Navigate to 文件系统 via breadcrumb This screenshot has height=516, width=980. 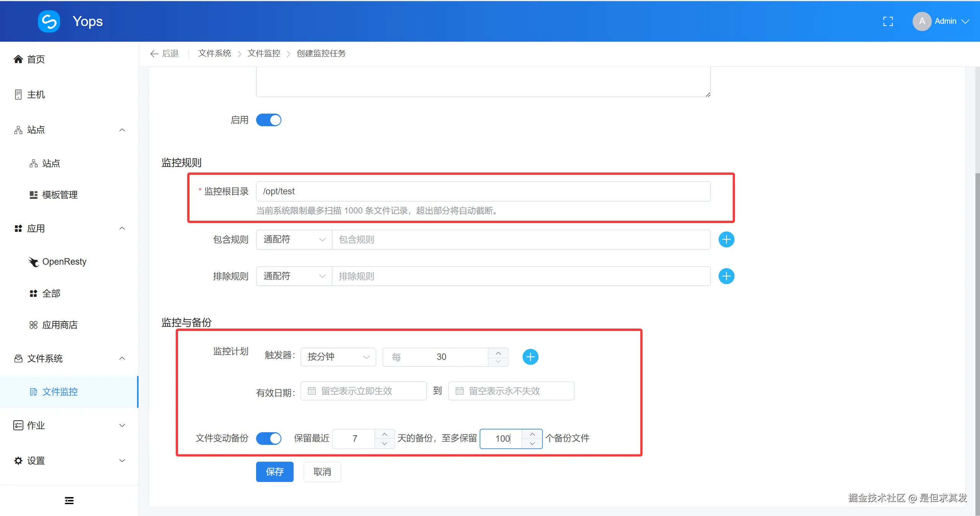click(214, 54)
